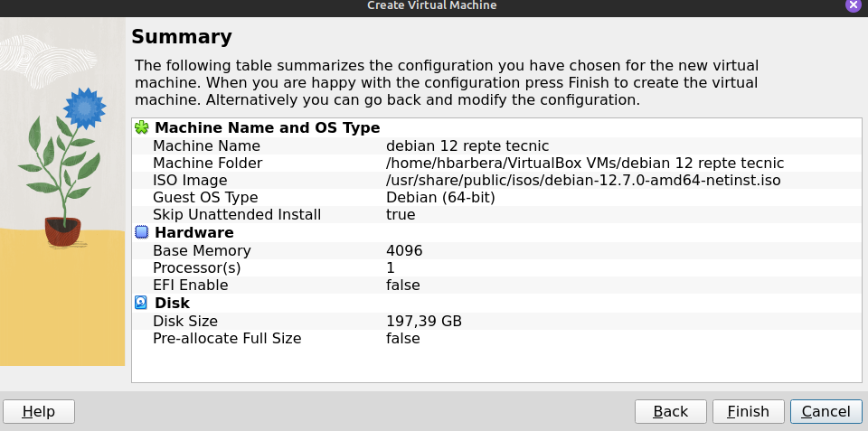This screenshot has height=431, width=868.
Task: Select the ISO Image row label
Action: pyautogui.click(x=190, y=181)
